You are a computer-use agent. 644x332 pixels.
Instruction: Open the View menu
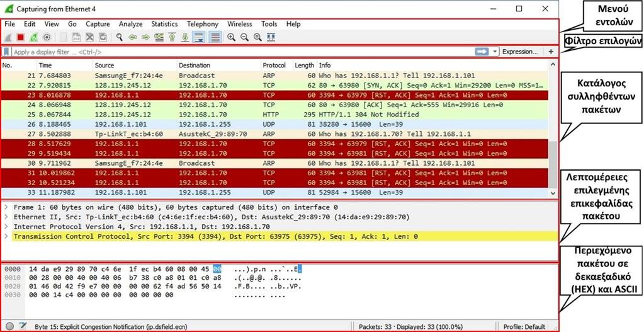coord(52,24)
